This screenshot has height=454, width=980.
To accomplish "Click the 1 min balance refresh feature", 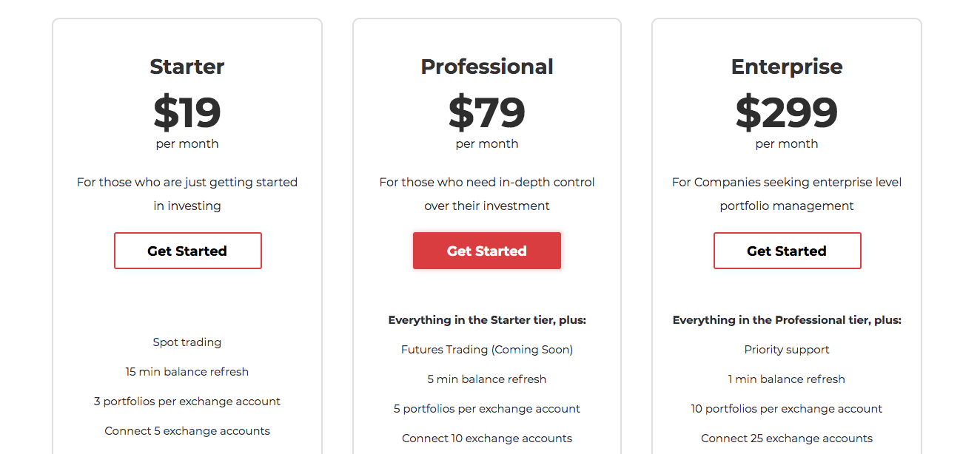I will 787,379.
